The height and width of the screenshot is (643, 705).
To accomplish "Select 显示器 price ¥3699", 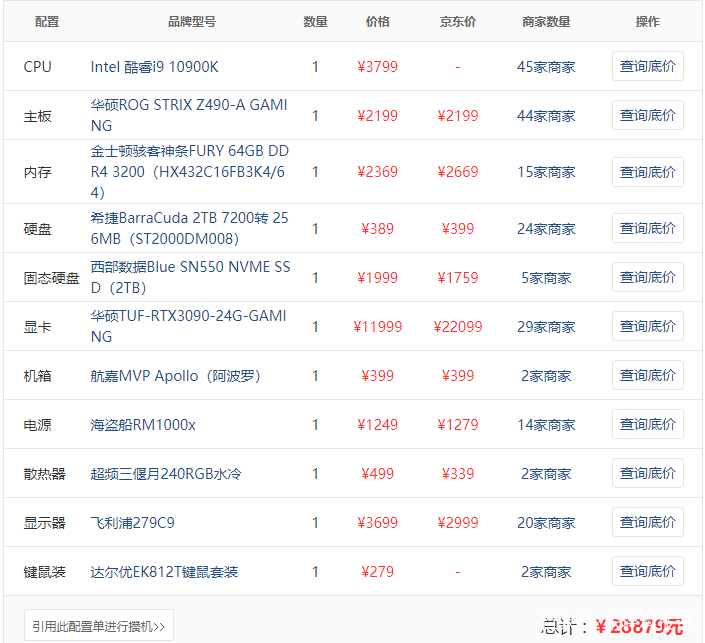I will point(377,523).
